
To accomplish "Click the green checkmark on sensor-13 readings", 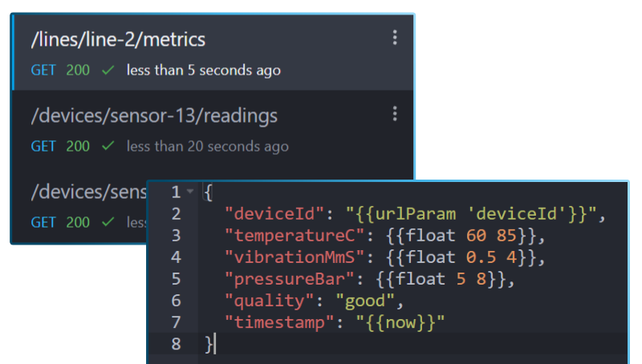I will 108,146.
